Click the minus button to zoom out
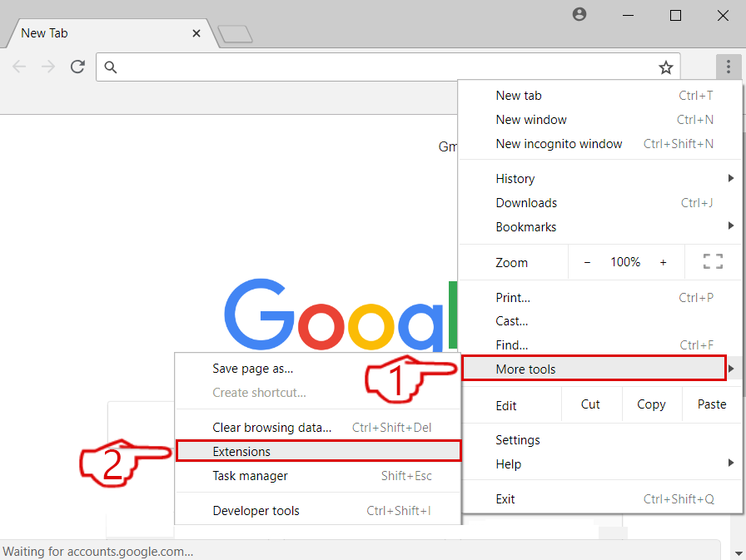The height and width of the screenshot is (560, 746). [x=587, y=261]
